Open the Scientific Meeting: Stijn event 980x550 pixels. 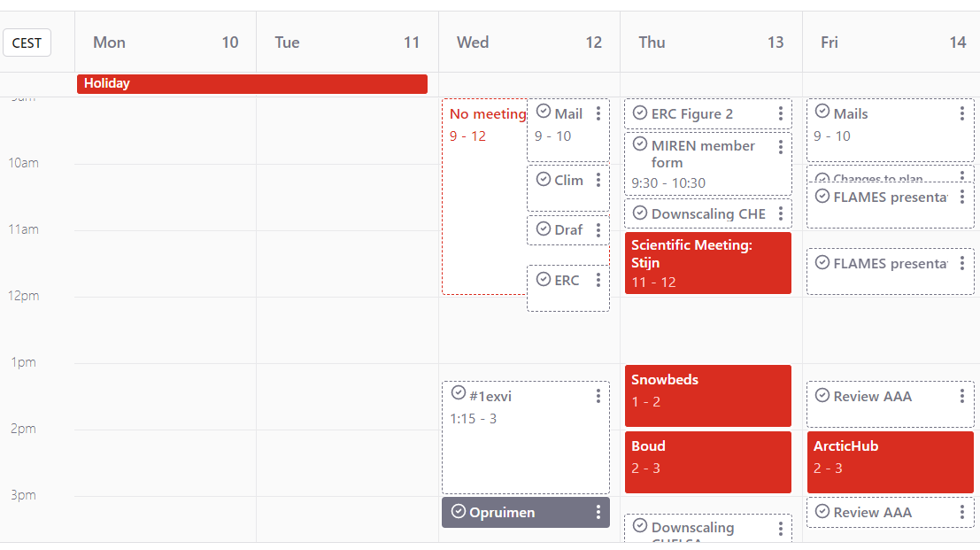[x=707, y=262]
